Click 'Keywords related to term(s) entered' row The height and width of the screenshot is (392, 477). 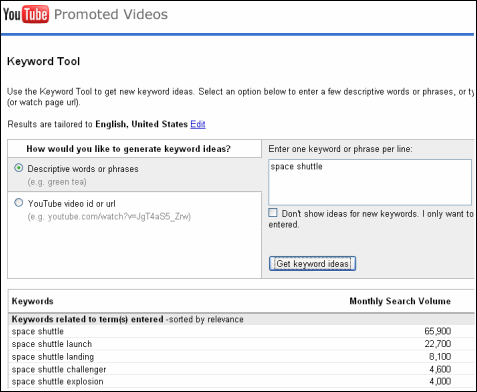241,319
